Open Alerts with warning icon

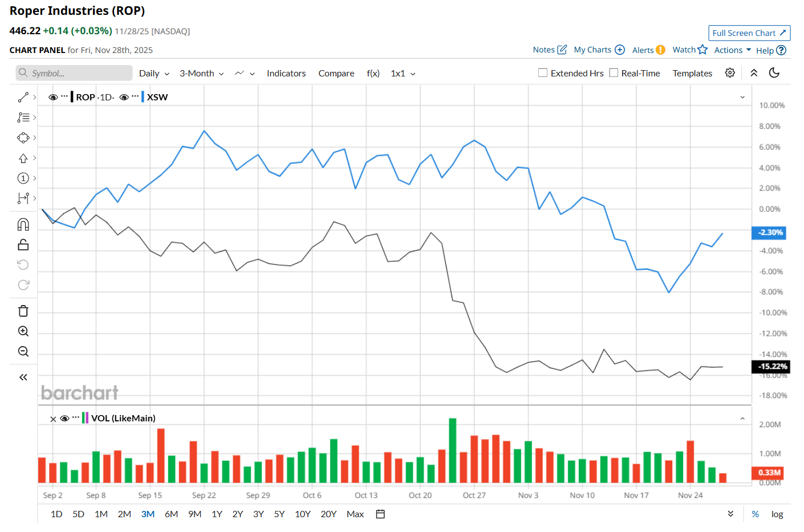pyautogui.click(x=660, y=50)
